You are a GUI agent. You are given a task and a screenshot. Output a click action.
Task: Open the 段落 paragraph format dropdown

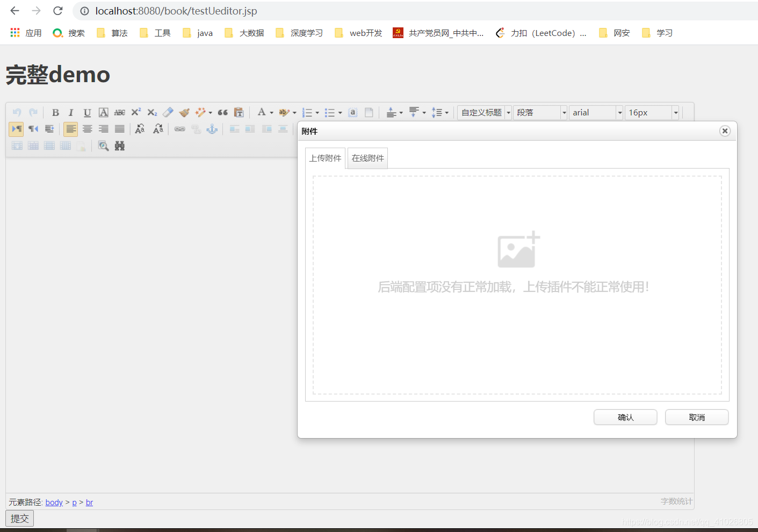pos(540,113)
